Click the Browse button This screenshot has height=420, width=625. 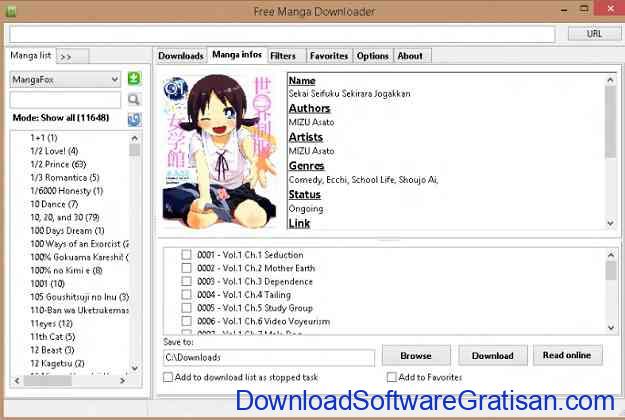[x=416, y=355]
